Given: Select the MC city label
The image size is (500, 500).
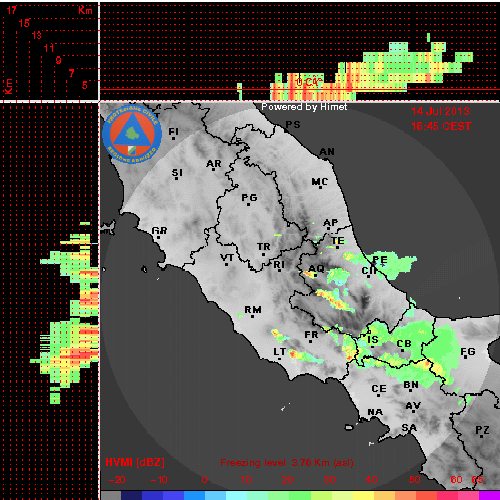Looking at the screenshot, I should click(x=320, y=182).
